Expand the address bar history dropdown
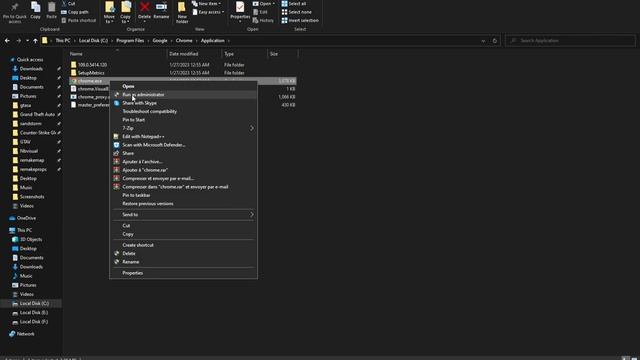 click(x=483, y=41)
